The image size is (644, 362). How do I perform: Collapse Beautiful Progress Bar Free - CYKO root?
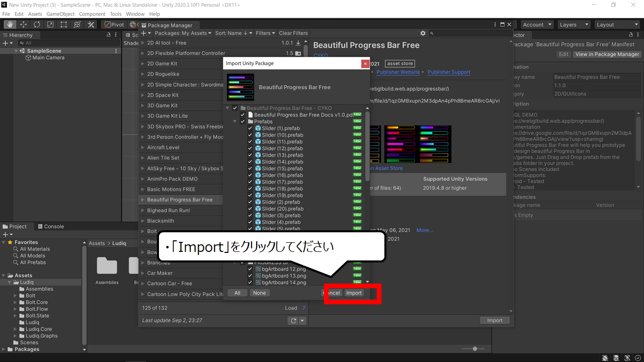227,108
